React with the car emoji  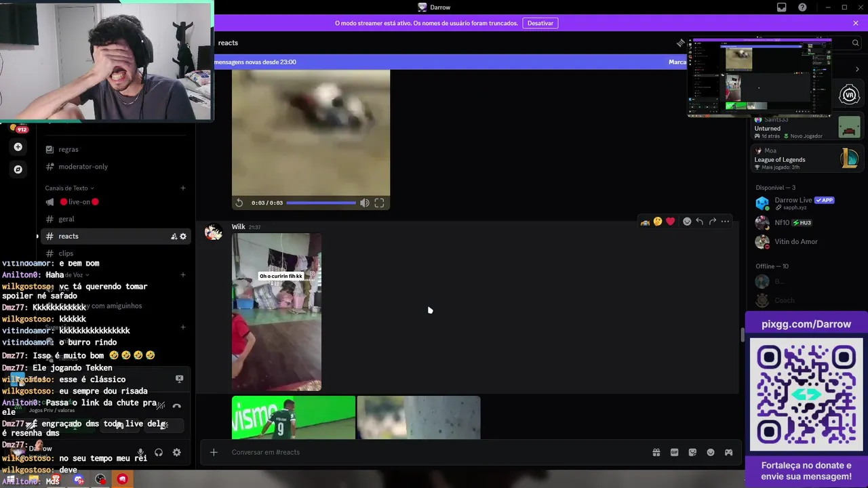pyautogui.click(x=645, y=222)
